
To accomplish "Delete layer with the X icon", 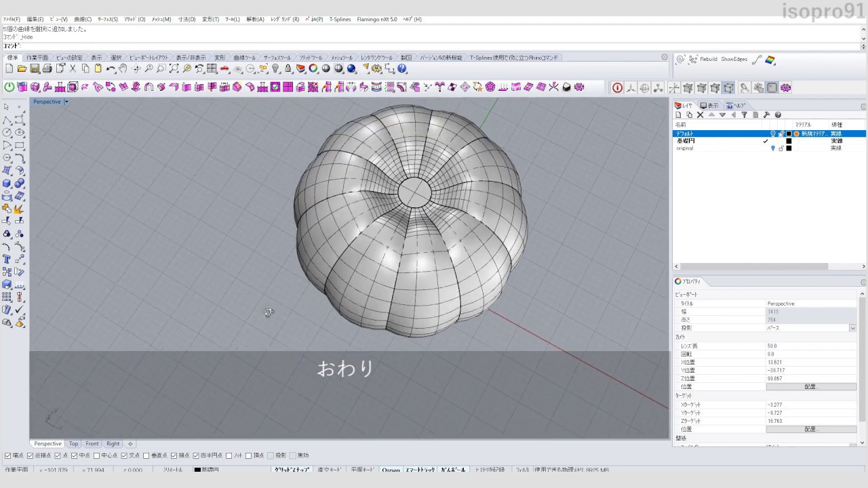I will tap(701, 115).
